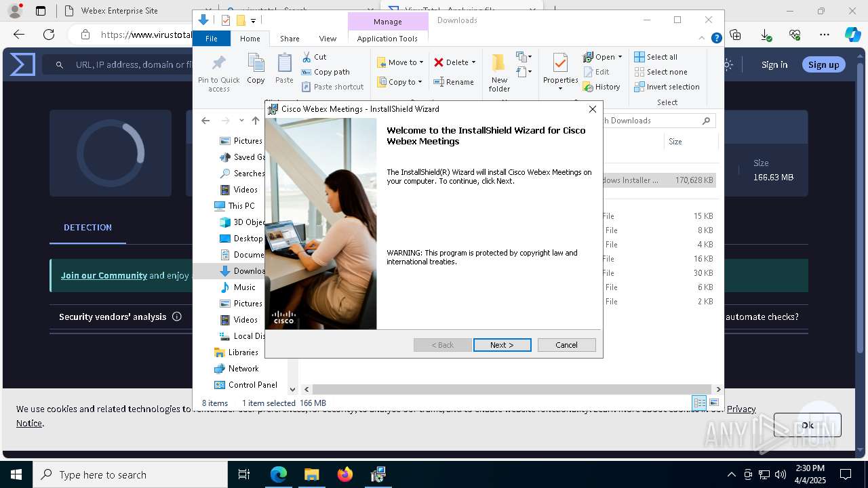868x488 pixels.
Task: Click Join our Community link
Action: 104,275
